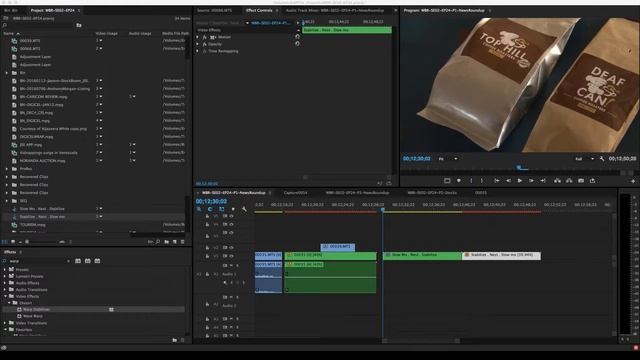This screenshot has height=360, width=640.
Task: Open the button editor plus icon
Action: point(633,181)
